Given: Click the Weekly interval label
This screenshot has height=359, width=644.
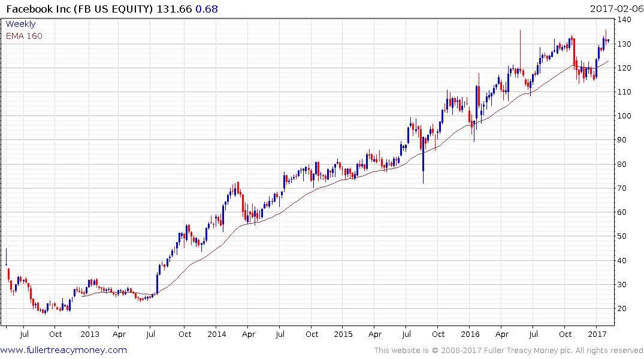Looking at the screenshot, I should click(20, 24).
